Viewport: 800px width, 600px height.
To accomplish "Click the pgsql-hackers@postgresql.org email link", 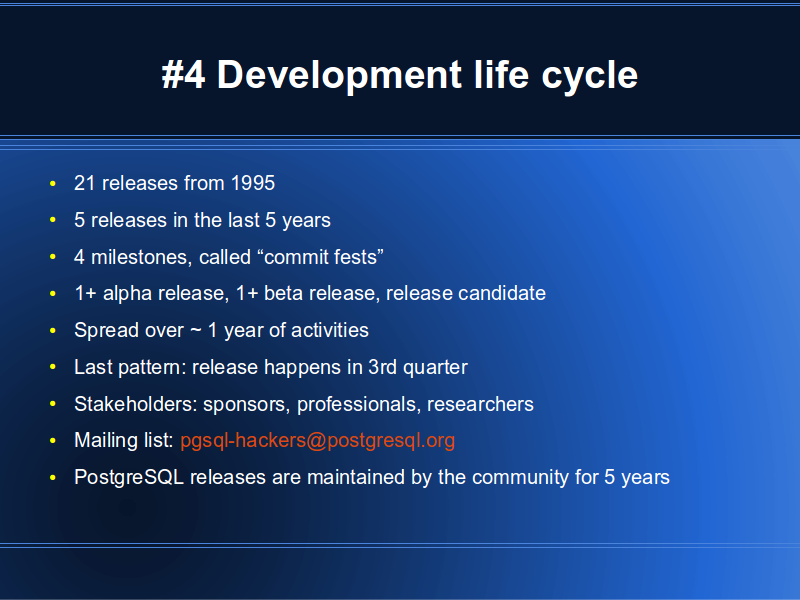I will pos(317,441).
